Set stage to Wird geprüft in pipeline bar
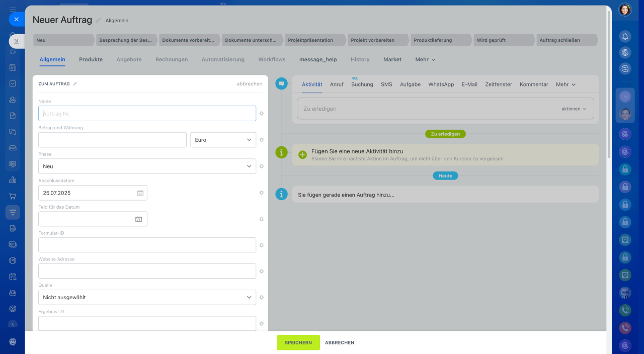Image resolution: width=644 pixels, height=354 pixels. tap(504, 40)
